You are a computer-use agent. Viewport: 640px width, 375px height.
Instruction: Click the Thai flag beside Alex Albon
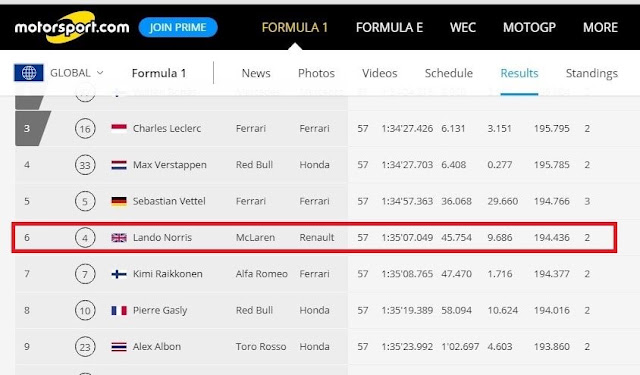[119, 347]
